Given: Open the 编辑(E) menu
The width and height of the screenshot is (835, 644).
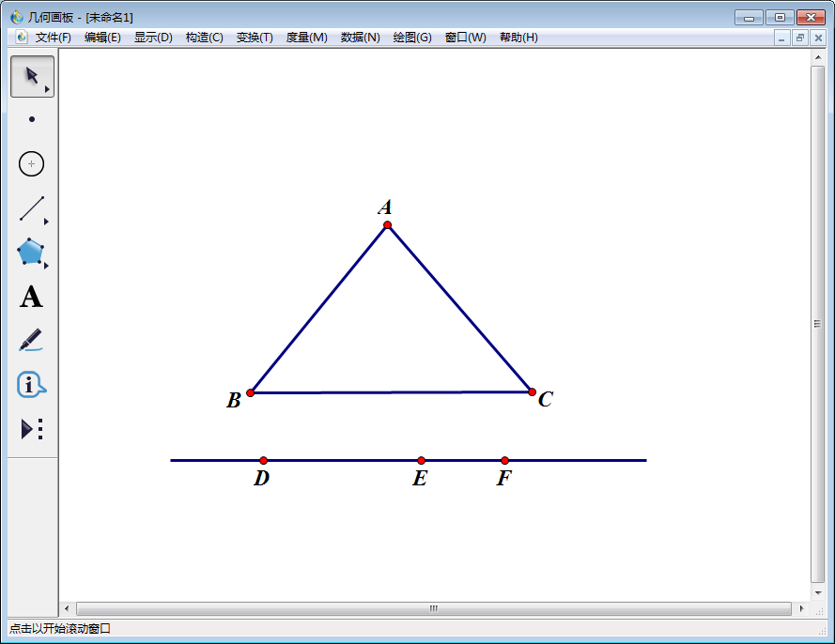Looking at the screenshot, I should [102, 38].
